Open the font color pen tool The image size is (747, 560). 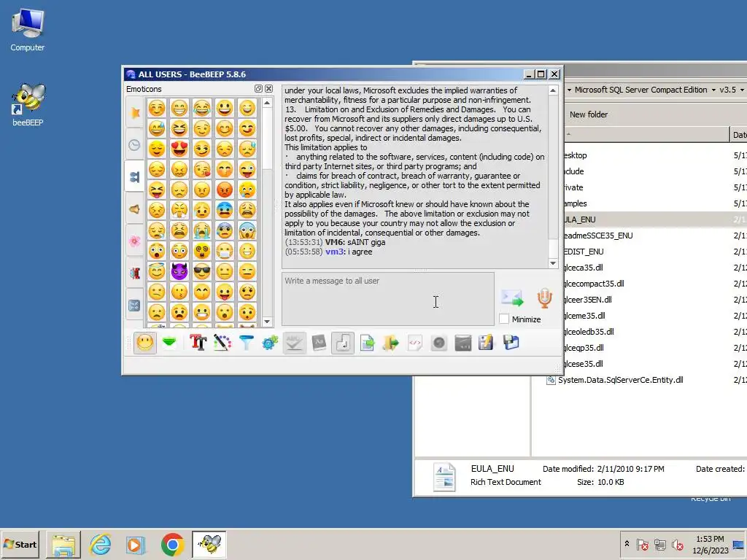coord(222,343)
